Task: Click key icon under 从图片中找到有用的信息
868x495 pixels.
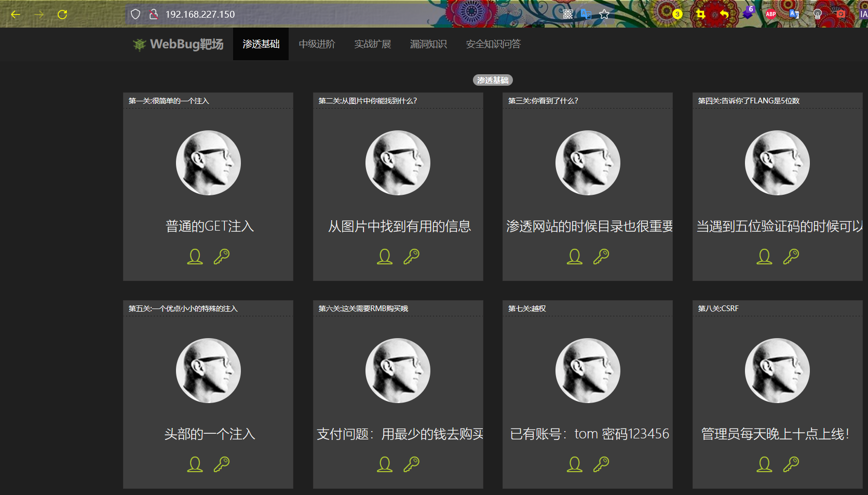Action: (x=411, y=257)
